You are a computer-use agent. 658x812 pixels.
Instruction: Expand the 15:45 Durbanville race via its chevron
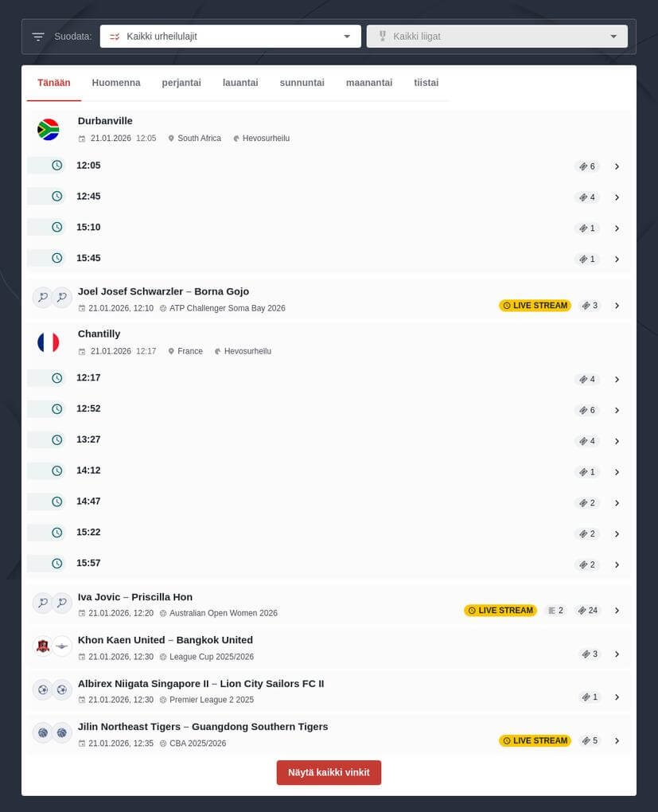click(617, 259)
